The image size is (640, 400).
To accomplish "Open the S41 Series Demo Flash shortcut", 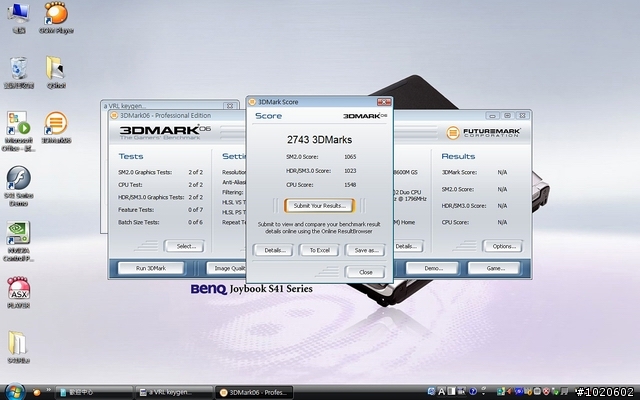I will [18, 186].
